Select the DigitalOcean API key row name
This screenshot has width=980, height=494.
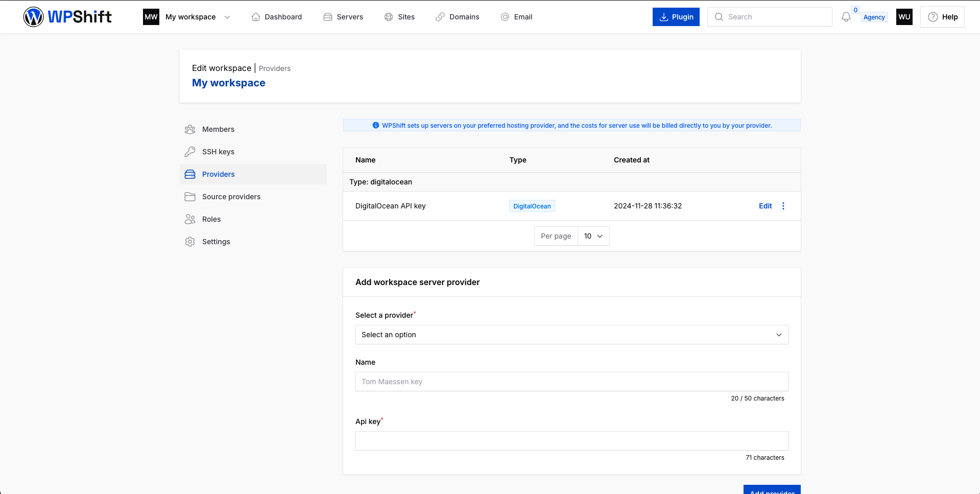pos(391,206)
